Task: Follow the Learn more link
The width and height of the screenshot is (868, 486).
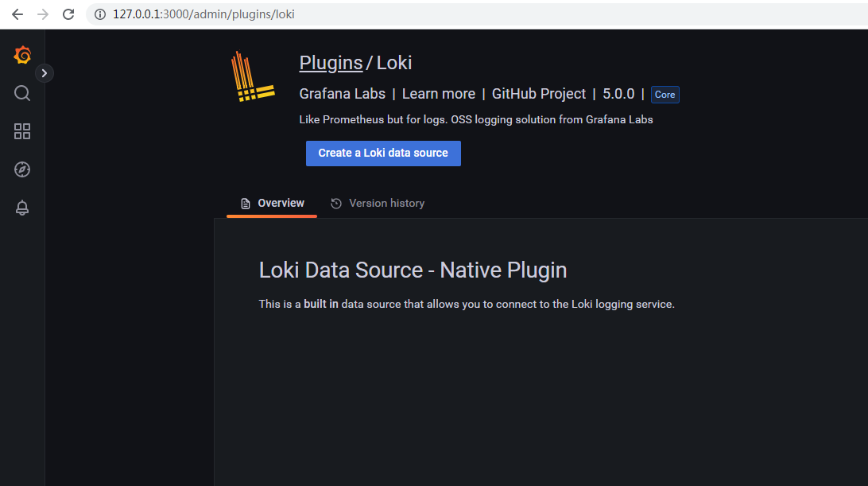Action: point(438,94)
